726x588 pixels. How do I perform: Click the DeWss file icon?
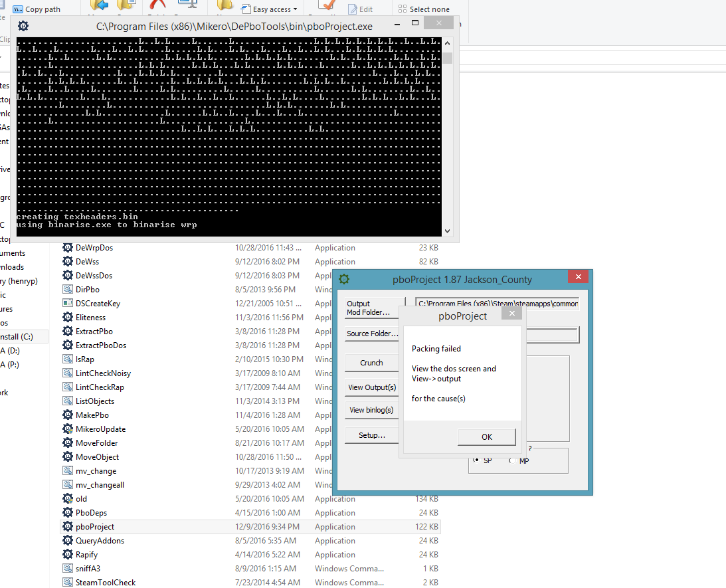[68, 262]
